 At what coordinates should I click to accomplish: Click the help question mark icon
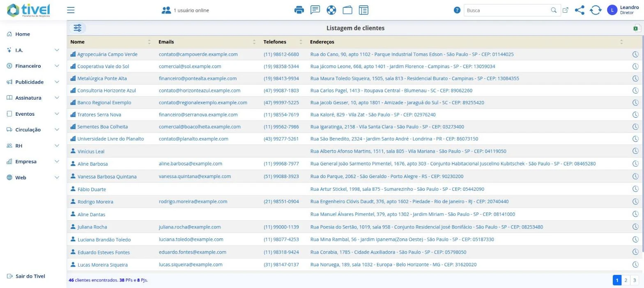pos(457,10)
